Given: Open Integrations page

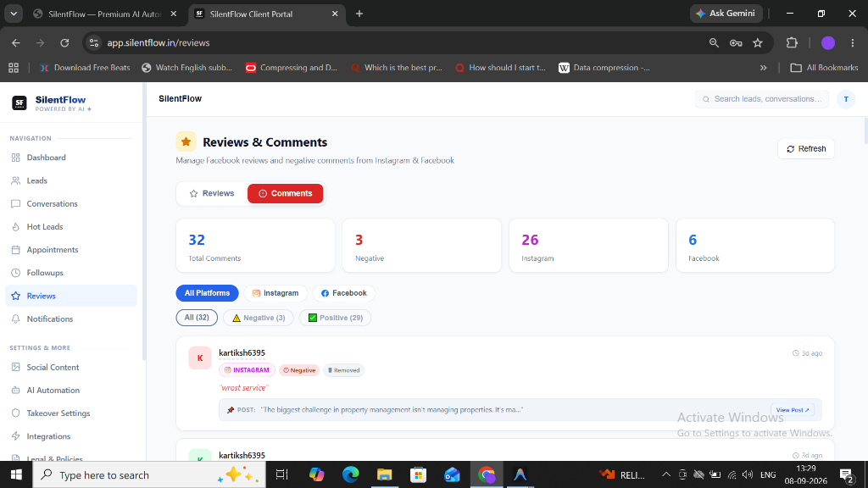Looking at the screenshot, I should click(x=71, y=436).
